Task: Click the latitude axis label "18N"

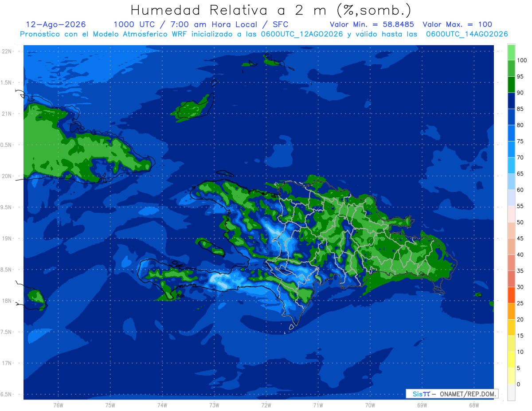Action: (7, 301)
